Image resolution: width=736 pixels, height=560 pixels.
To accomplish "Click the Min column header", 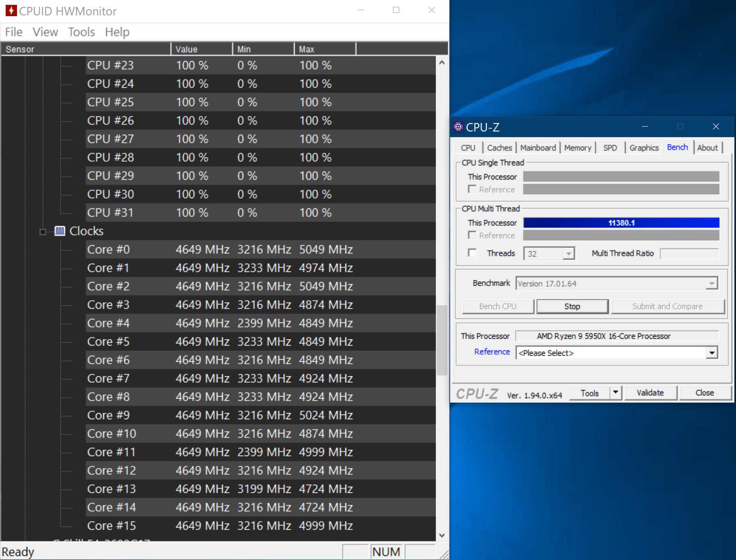I will pos(264,49).
